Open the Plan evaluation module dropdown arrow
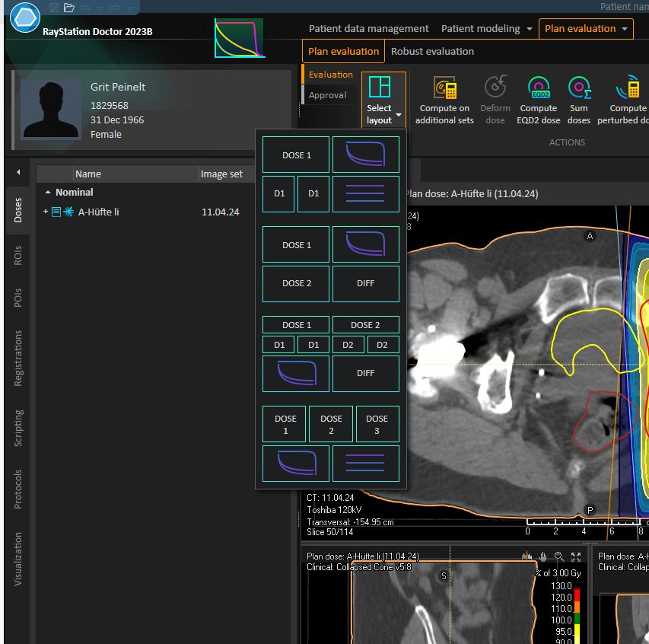Image resolution: width=649 pixels, height=644 pixels. (x=625, y=29)
